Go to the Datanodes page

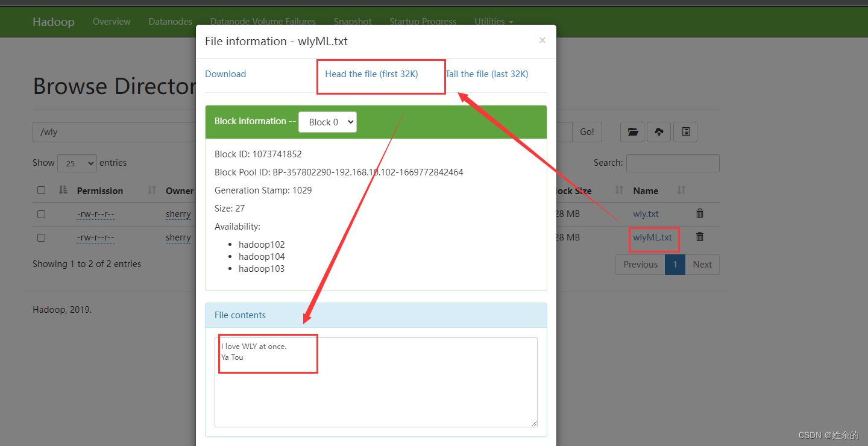coord(171,22)
